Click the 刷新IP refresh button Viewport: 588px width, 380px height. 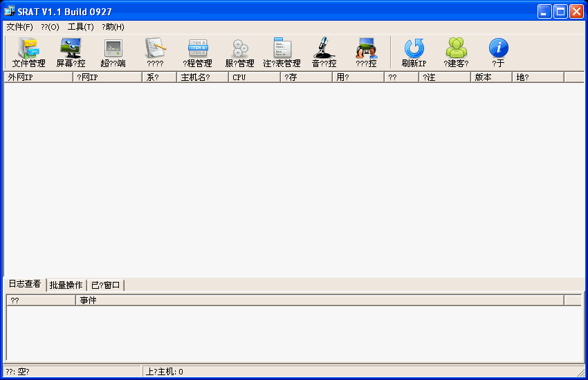pos(414,53)
